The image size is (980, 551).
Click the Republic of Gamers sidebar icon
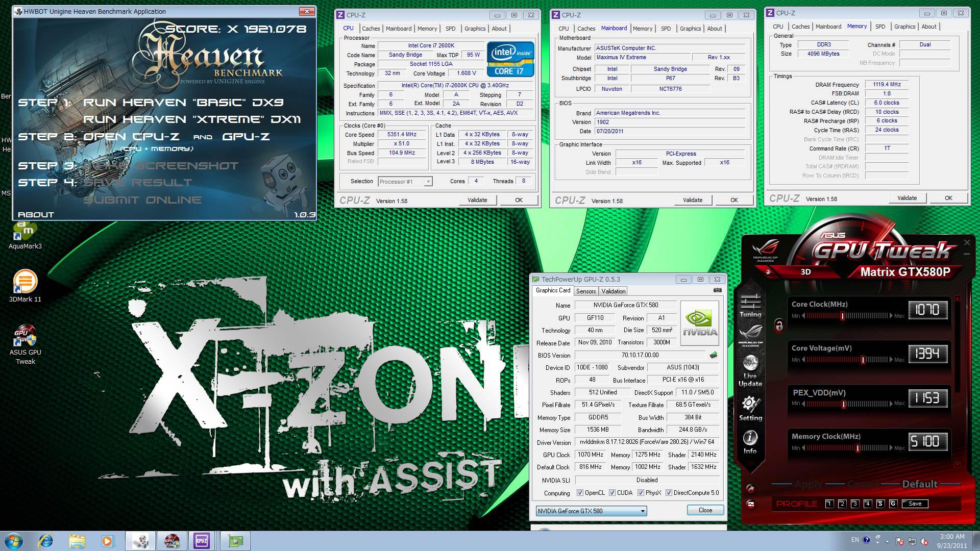tap(750, 336)
